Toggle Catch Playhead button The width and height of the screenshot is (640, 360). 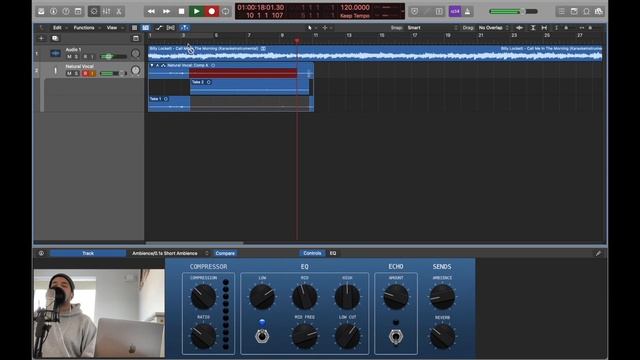tap(184, 28)
